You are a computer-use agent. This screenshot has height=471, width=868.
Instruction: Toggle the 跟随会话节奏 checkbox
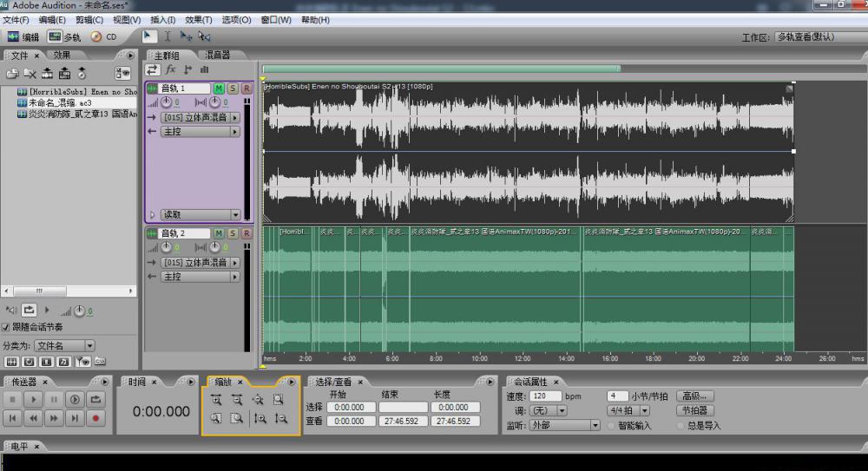coord(6,327)
